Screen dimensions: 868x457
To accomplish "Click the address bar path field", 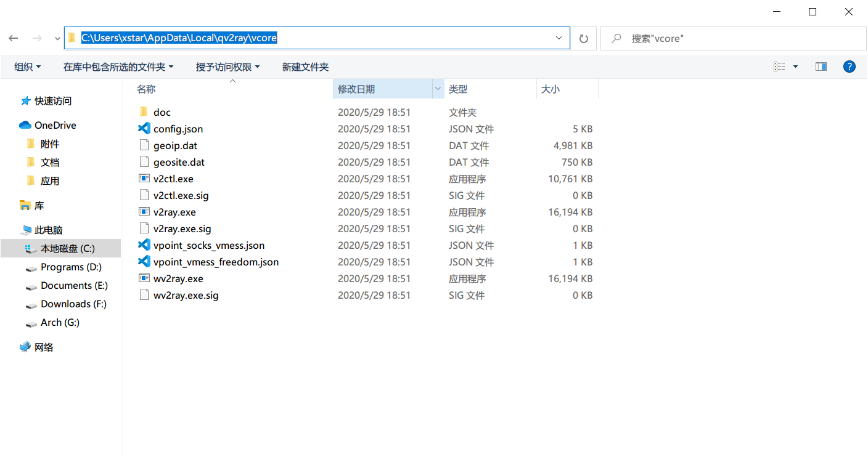I will 317,38.
